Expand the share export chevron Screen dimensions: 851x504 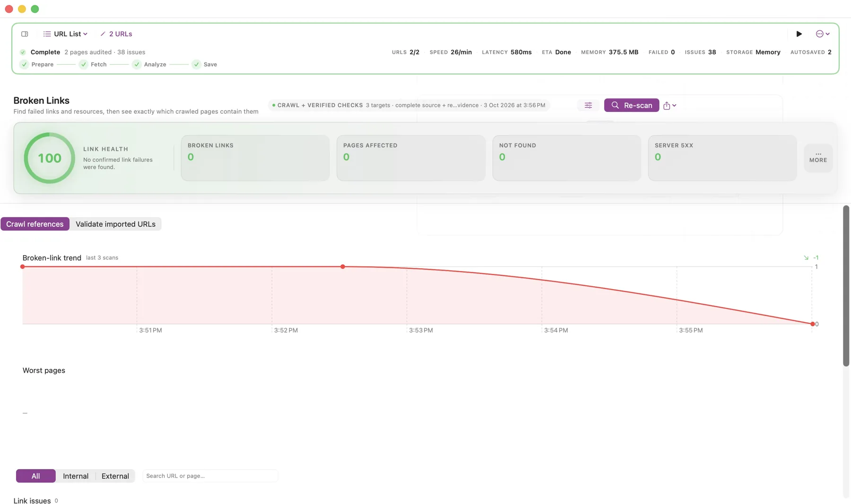pyautogui.click(x=674, y=105)
